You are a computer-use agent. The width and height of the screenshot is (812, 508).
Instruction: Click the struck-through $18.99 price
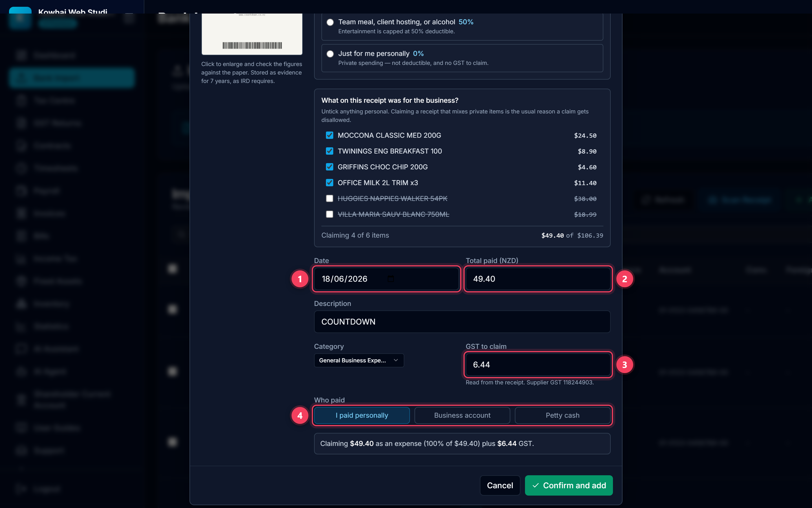click(x=585, y=214)
